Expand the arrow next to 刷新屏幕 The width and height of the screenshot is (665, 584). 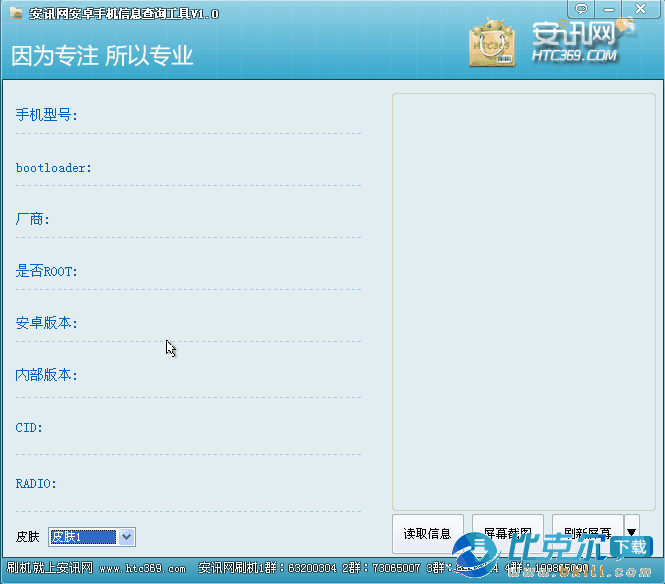click(x=631, y=533)
